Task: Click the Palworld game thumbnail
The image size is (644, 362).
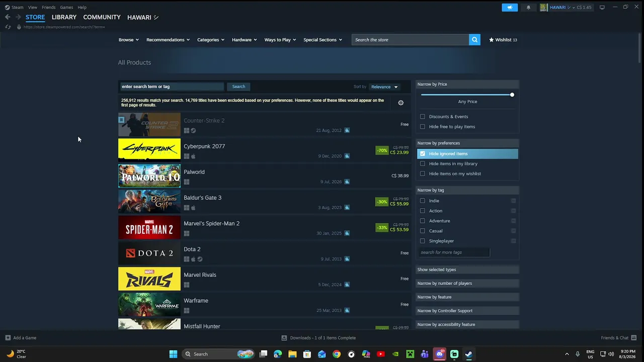Action: tap(149, 175)
